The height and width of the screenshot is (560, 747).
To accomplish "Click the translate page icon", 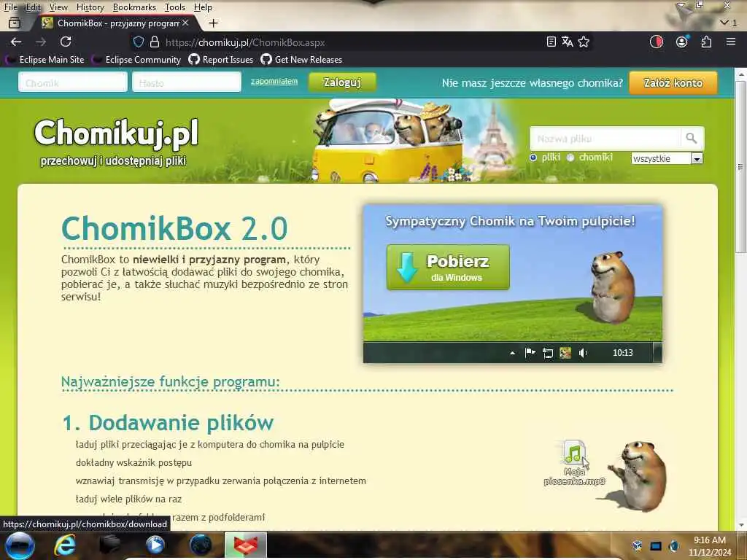I will tap(567, 42).
